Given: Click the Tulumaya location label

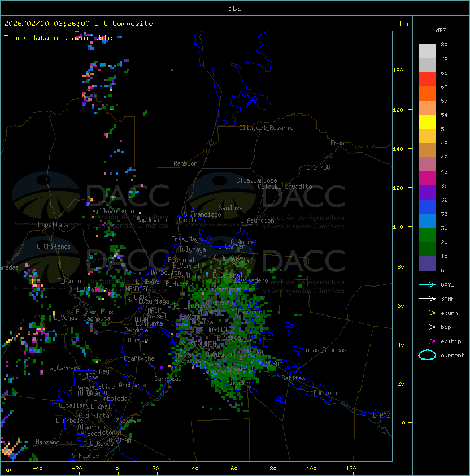Looking at the screenshot, I should (193, 249).
